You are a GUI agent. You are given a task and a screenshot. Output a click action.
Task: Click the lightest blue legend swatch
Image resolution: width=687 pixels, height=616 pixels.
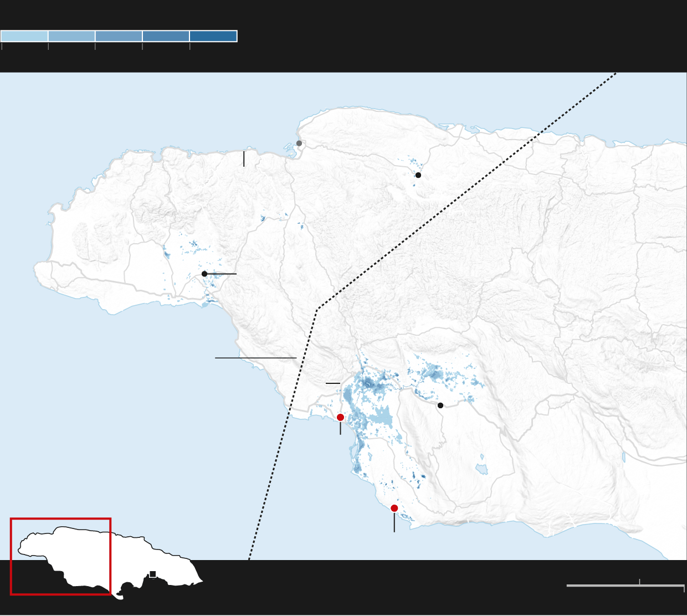click(x=24, y=36)
